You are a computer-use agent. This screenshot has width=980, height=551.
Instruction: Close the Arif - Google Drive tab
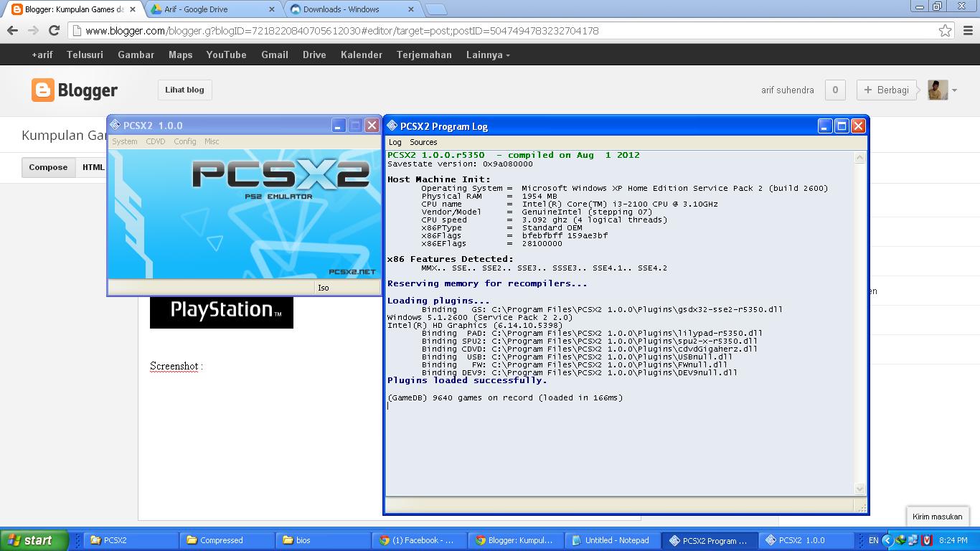pyautogui.click(x=272, y=9)
